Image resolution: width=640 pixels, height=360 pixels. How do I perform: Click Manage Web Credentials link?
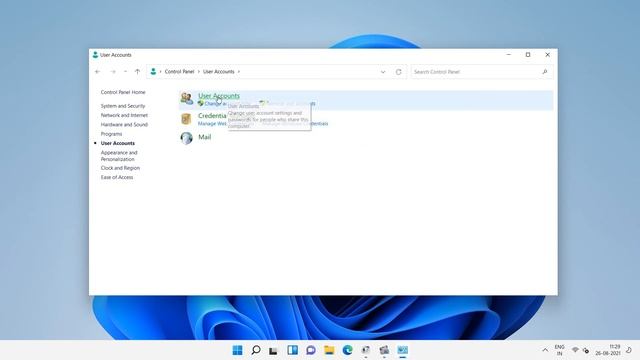212,124
